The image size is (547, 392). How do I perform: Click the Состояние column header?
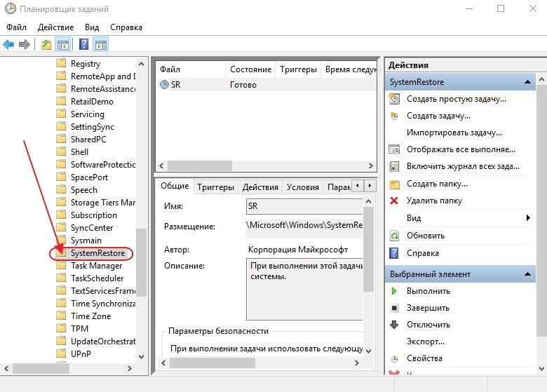pyautogui.click(x=250, y=69)
